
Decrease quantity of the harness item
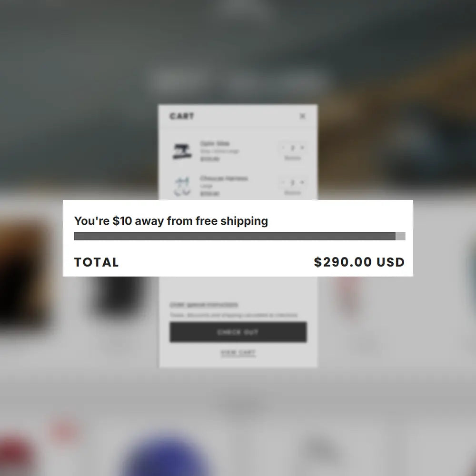pyautogui.click(x=283, y=182)
